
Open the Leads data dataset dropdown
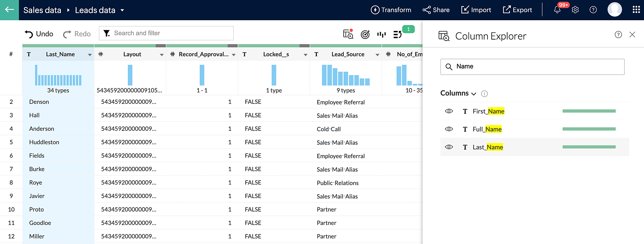[x=122, y=10]
